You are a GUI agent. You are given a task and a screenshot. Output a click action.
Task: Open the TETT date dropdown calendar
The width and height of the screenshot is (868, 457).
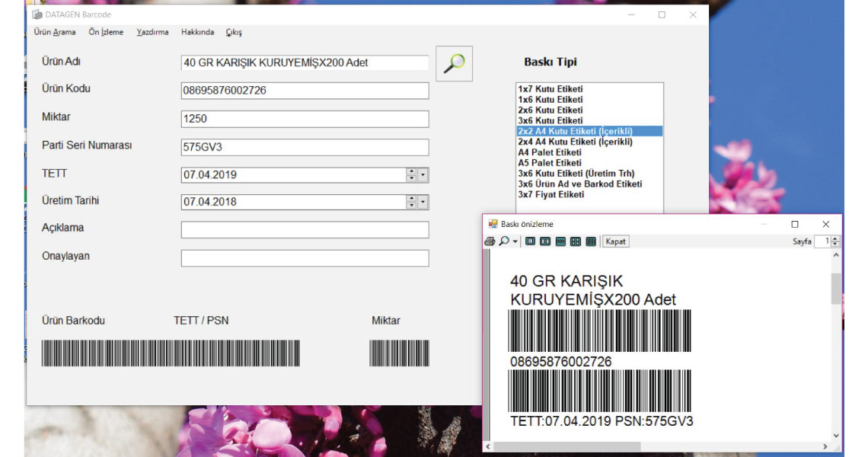pos(423,175)
